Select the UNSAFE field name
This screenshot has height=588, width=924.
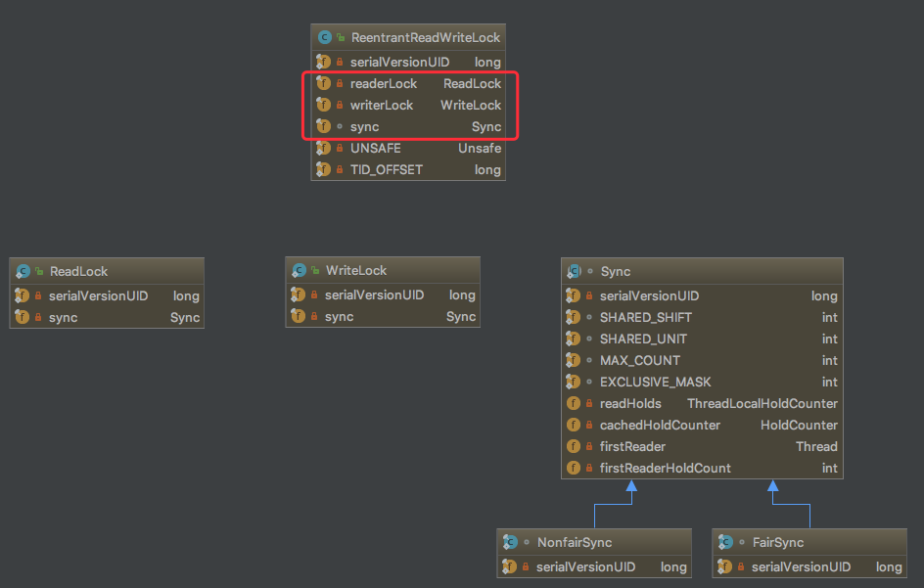376,148
